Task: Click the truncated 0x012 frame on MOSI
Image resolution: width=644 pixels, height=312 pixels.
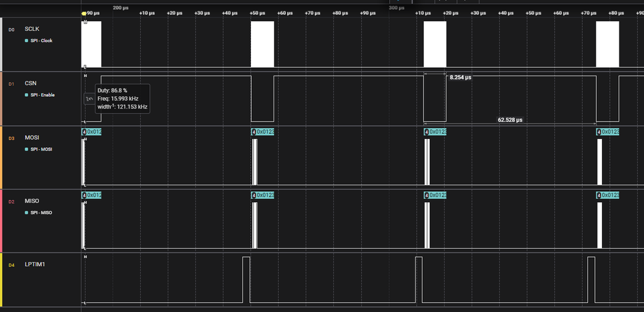Action: pyautogui.click(x=92, y=132)
